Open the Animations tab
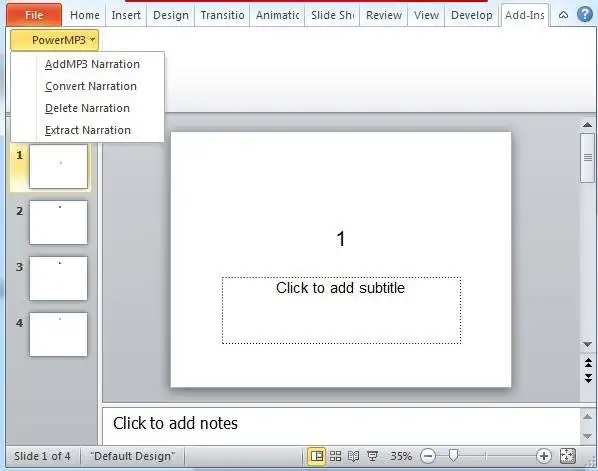This screenshot has height=471, width=598. (x=277, y=15)
